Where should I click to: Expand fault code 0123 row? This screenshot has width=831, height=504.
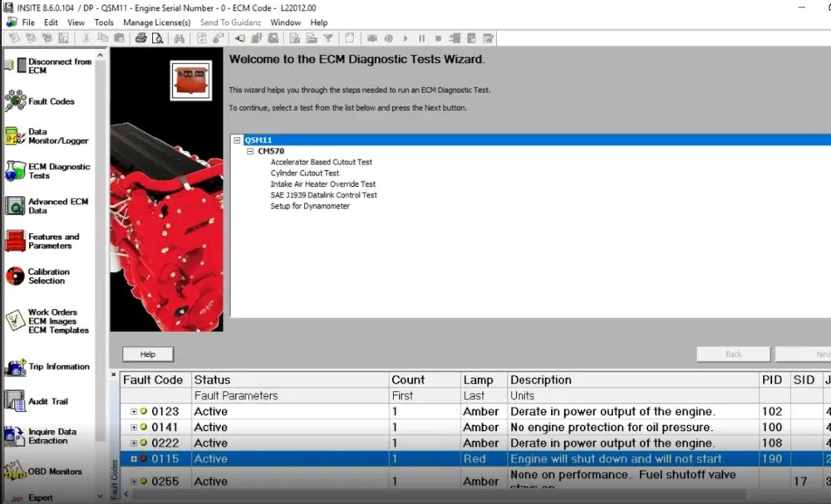(x=134, y=411)
